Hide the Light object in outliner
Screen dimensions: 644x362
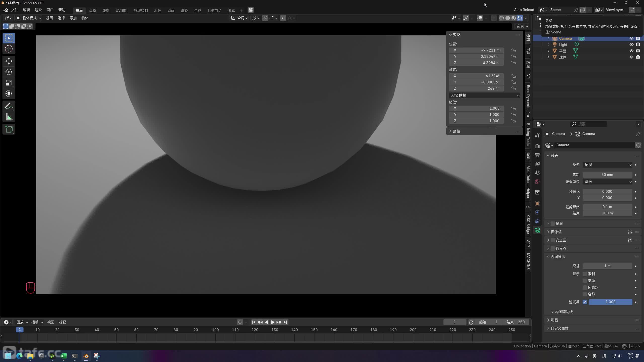631,44
